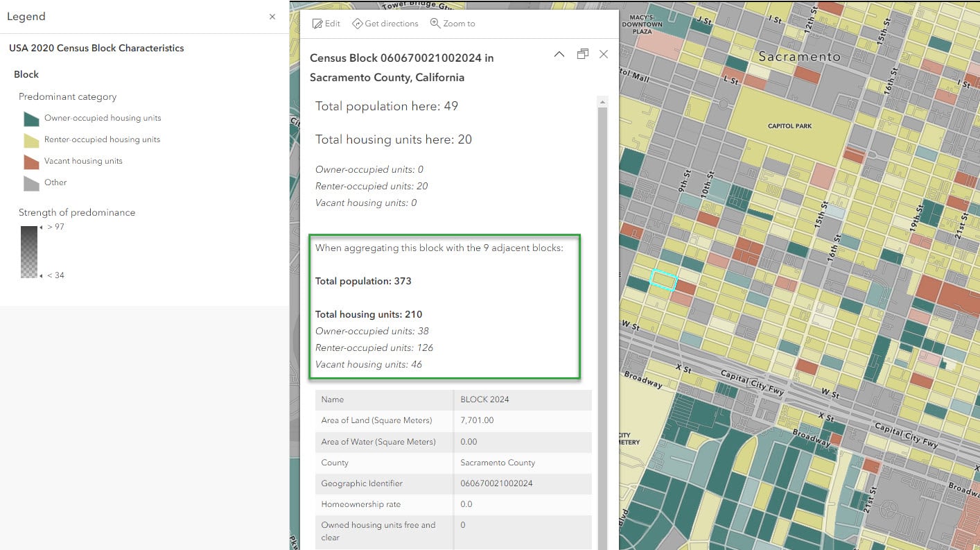
Task: Click the Renter-occupied housing units swatch
Action: 31,140
